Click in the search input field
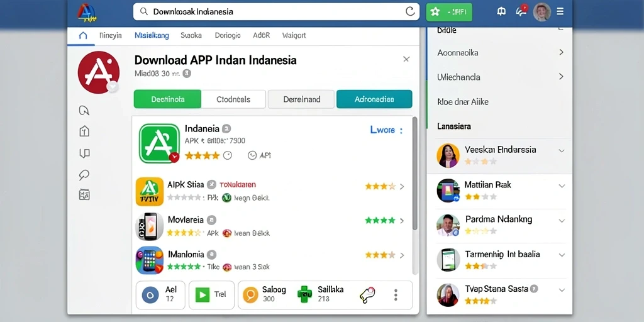This screenshot has width=644, height=322. (276, 11)
